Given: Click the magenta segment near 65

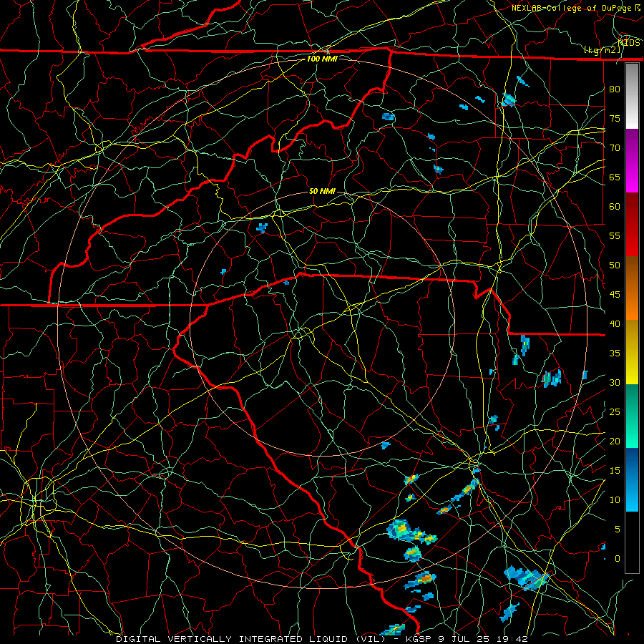Looking at the screenshot, I should point(632,178).
